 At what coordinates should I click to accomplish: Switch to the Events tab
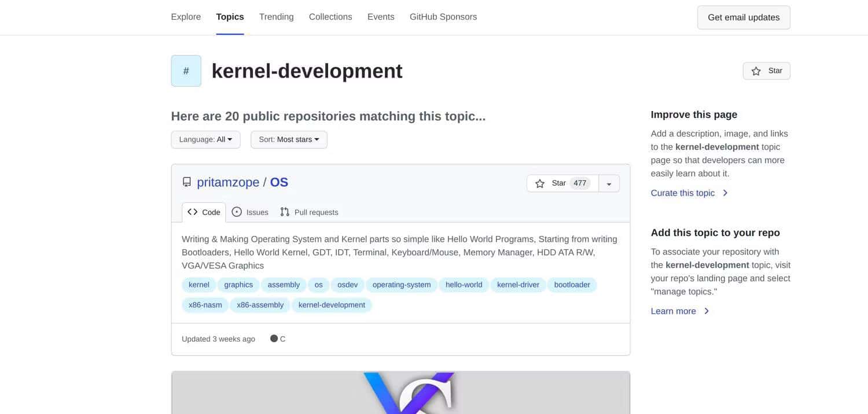click(381, 17)
